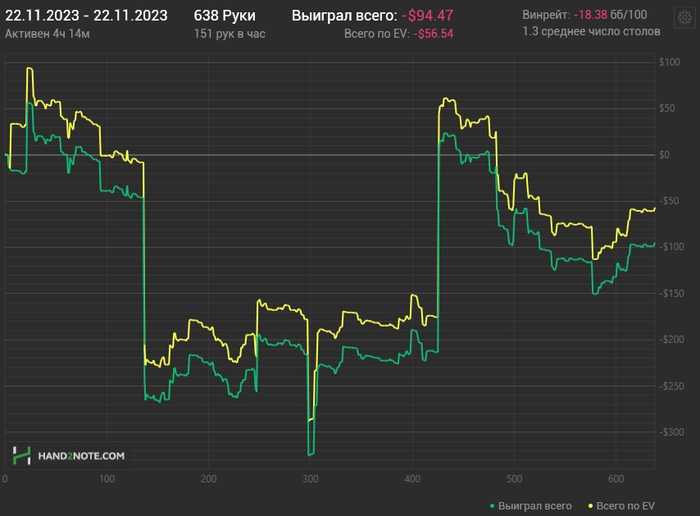Screen dimensions: 700x516
Task: Click the 300 x-axis tick label
Action: click(310, 479)
